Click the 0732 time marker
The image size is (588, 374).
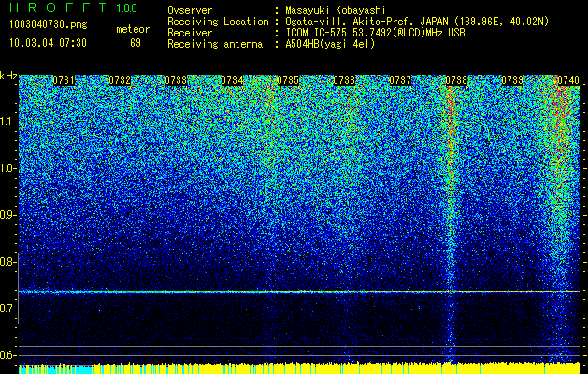pos(120,80)
